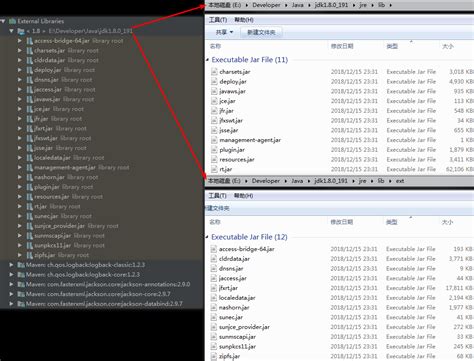This screenshot has height=361, width=474.
Task: Click deploy.jar file icon in lib folder
Action: (214, 81)
